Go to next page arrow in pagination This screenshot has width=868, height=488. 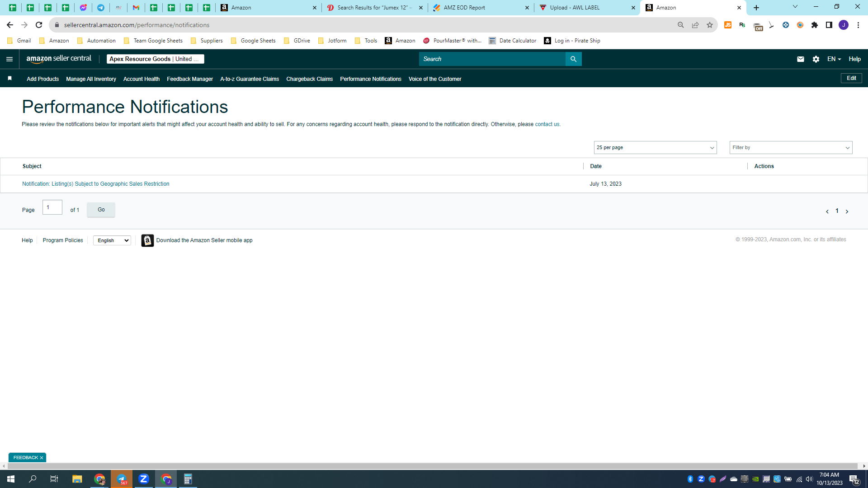(x=847, y=211)
